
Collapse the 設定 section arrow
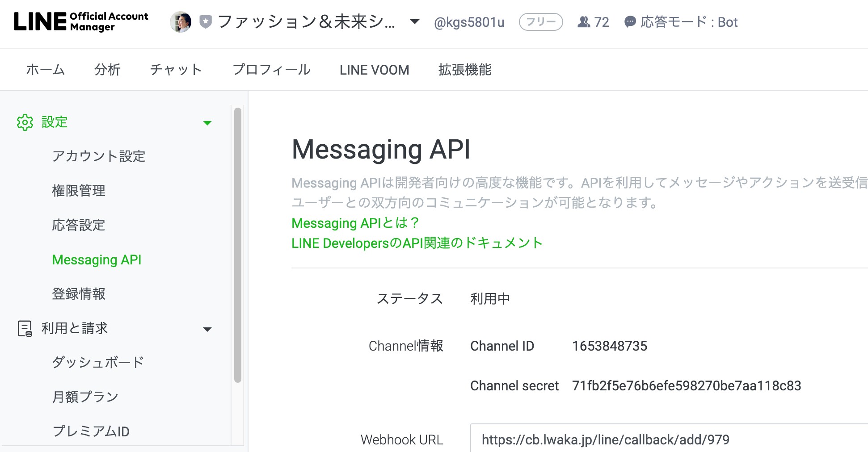207,123
